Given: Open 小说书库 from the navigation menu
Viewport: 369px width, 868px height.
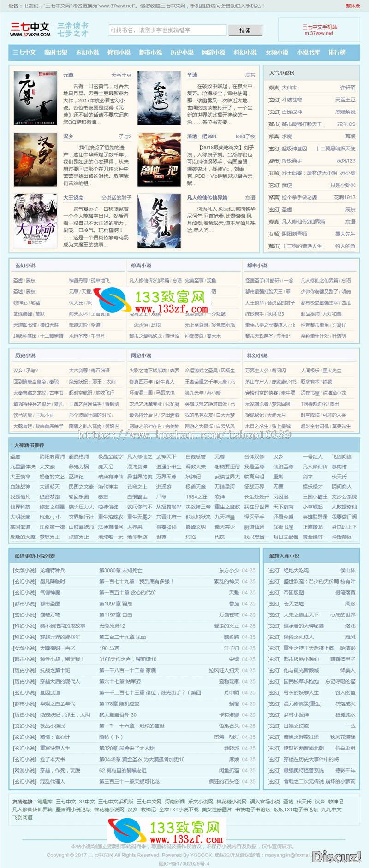Looking at the screenshot, I should 308,53.
